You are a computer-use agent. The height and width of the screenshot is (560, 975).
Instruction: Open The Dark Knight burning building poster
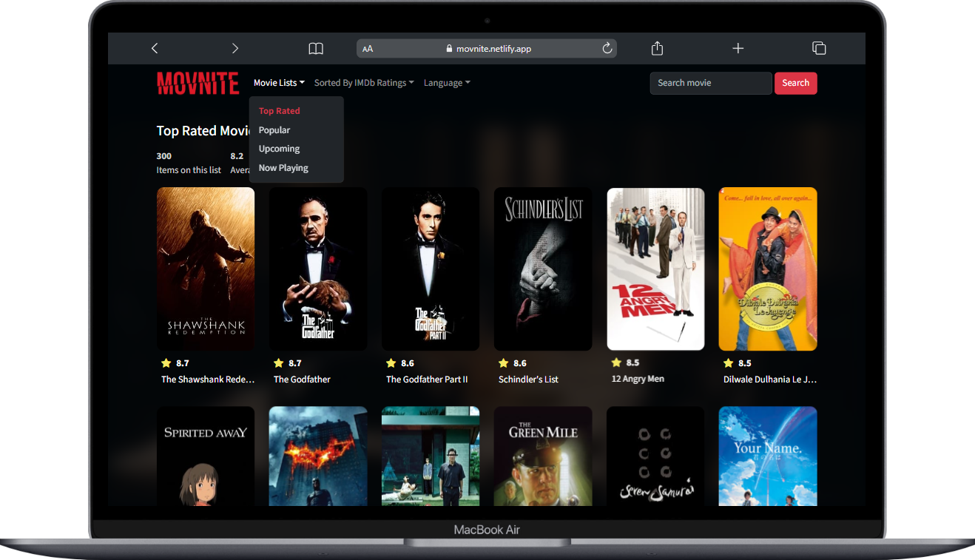coord(318,456)
